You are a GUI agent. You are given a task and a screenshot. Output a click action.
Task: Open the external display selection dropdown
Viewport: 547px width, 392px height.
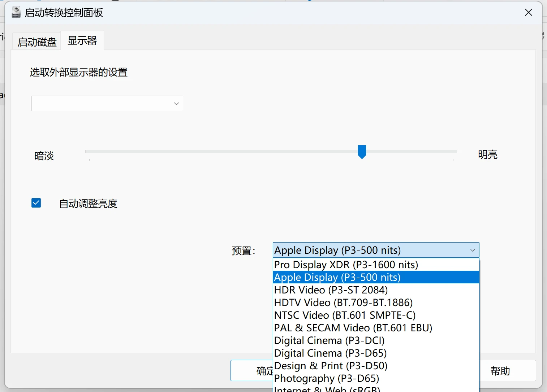click(x=107, y=104)
